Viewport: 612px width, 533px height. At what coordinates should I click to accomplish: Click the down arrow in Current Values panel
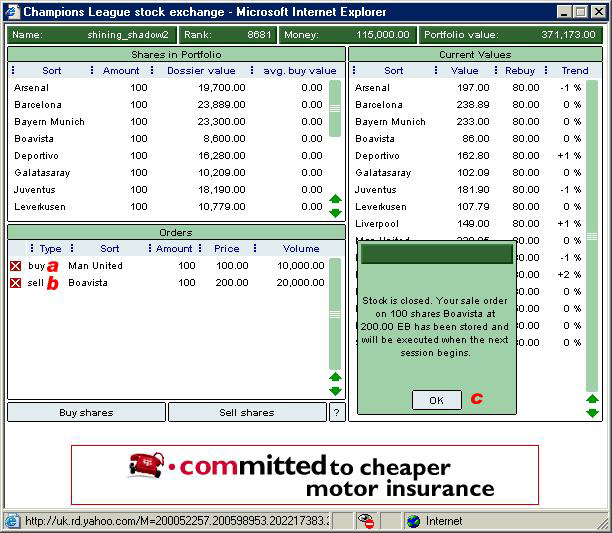[592, 413]
